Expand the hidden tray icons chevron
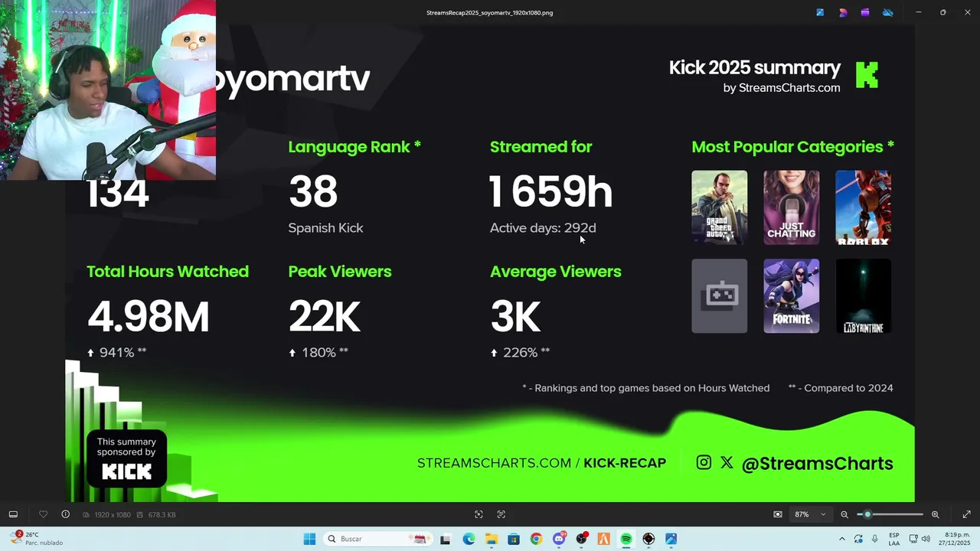This screenshot has height=551, width=980. [x=842, y=539]
